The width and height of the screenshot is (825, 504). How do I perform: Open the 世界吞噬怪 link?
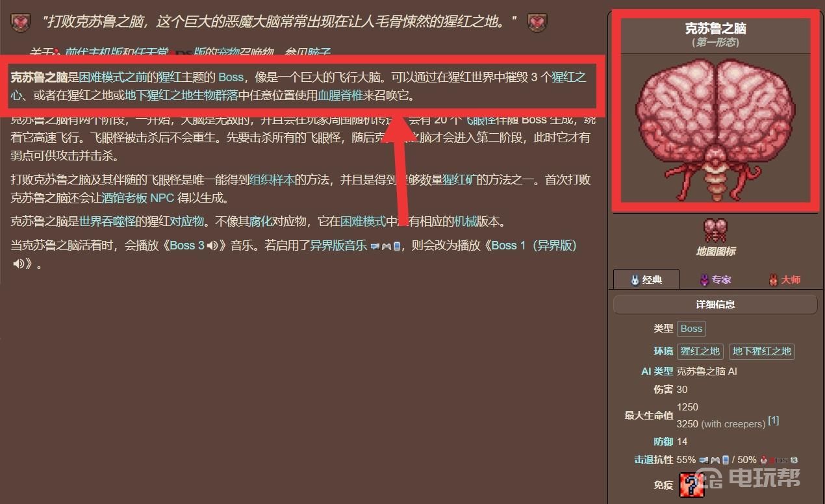pos(108,221)
